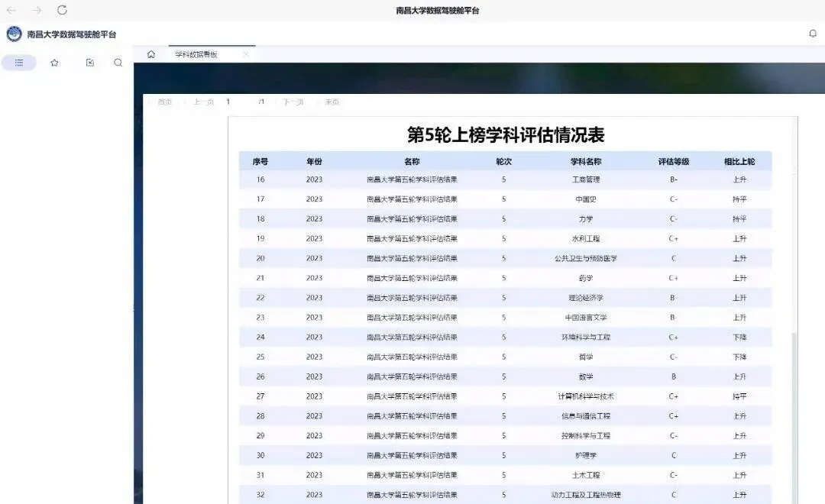
Task: Click the 轮次 column header
Action: click(x=503, y=162)
